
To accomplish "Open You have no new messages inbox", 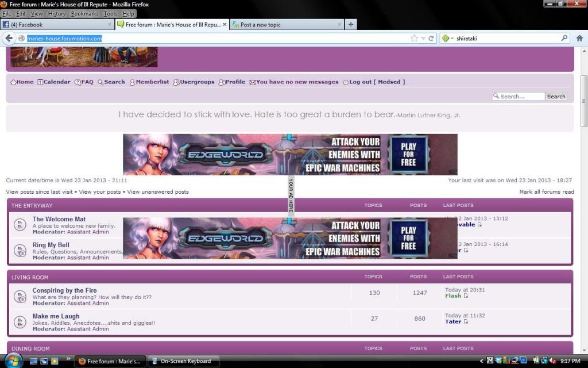I will 294,82.
